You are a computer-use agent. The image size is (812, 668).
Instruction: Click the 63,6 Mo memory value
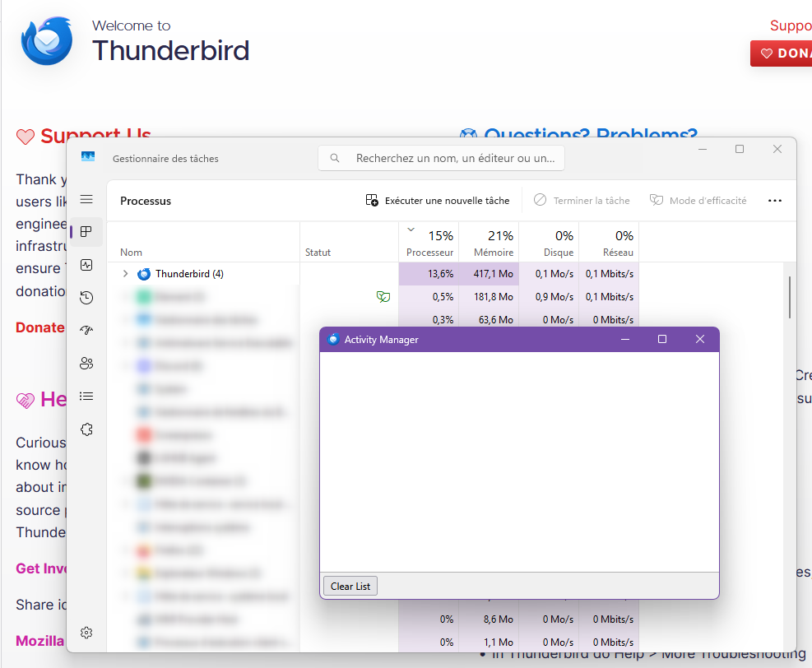[x=495, y=319]
